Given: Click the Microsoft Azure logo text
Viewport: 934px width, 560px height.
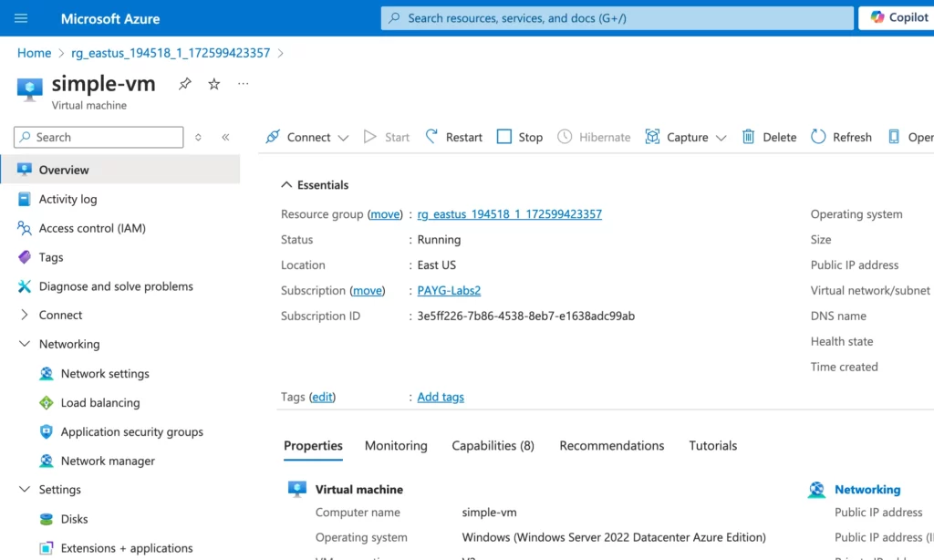Looking at the screenshot, I should click(110, 18).
